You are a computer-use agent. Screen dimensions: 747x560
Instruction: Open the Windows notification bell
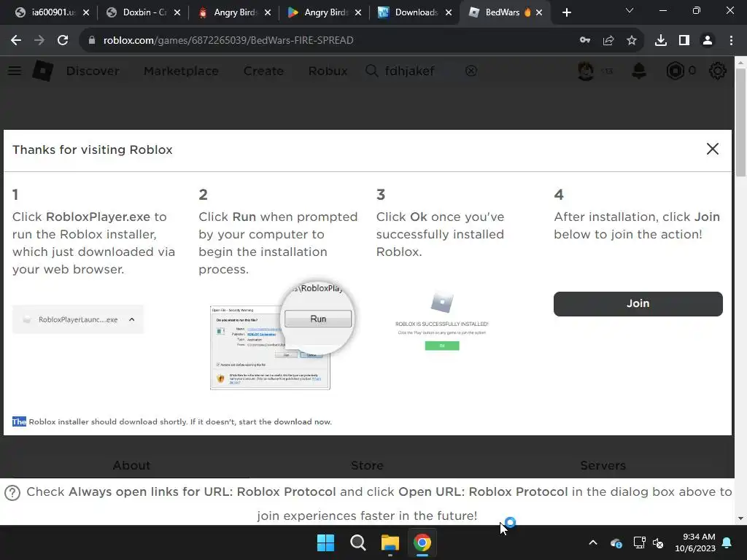tap(727, 542)
